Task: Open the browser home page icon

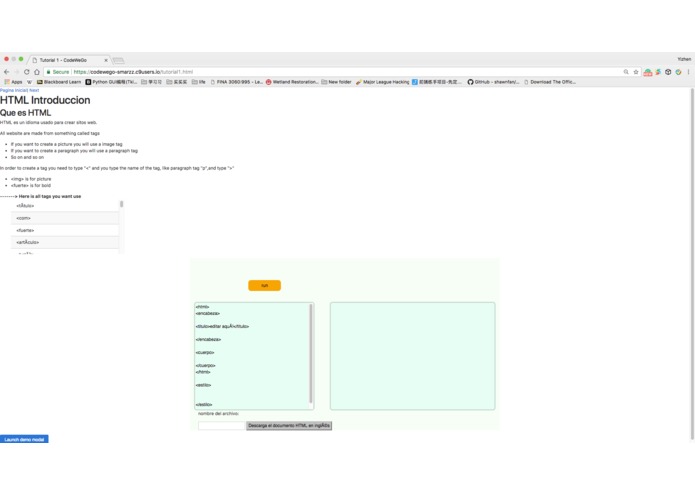Action: 37,72
